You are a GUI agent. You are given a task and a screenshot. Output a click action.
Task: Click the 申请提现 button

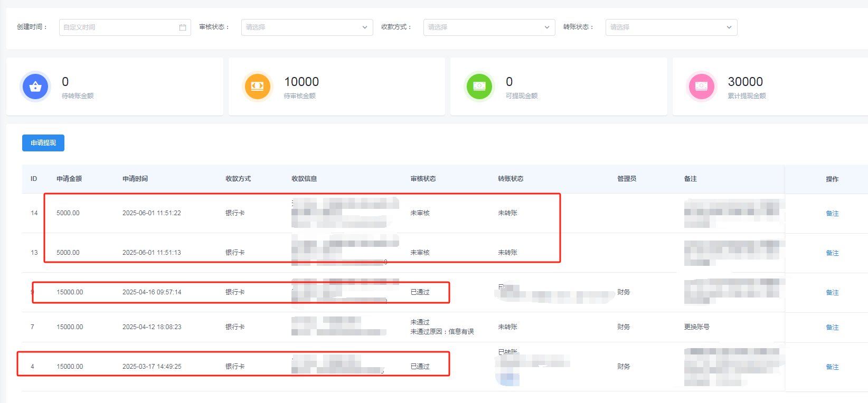click(x=43, y=143)
